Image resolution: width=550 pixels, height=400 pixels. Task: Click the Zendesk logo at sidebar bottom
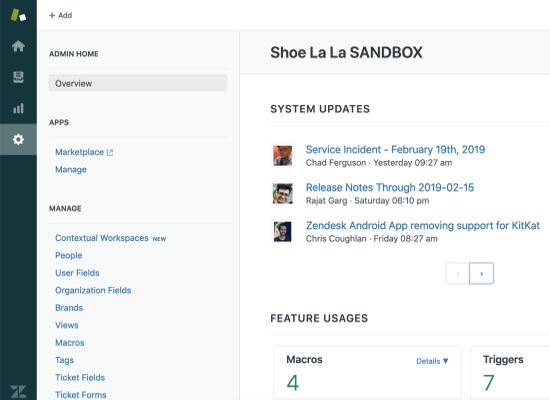[x=18, y=392]
